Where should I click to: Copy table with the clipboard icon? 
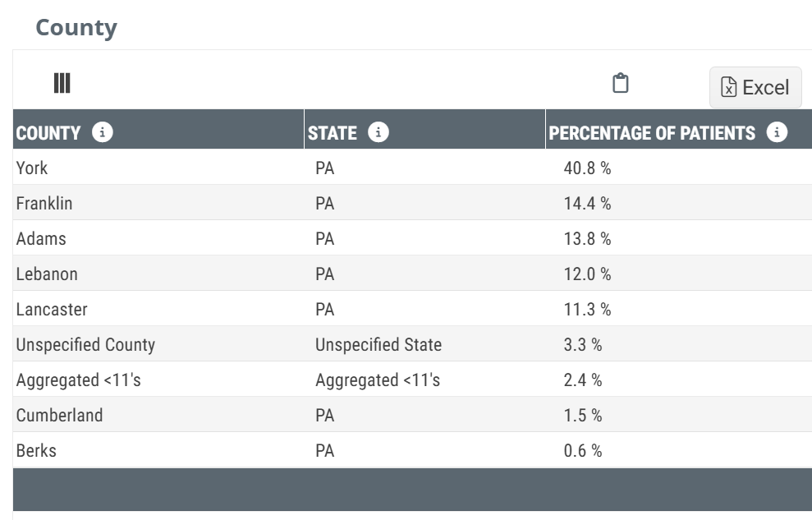(621, 83)
